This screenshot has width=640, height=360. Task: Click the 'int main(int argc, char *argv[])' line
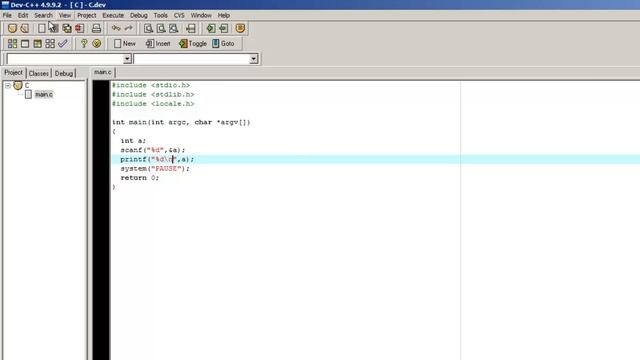pyautogui.click(x=181, y=122)
